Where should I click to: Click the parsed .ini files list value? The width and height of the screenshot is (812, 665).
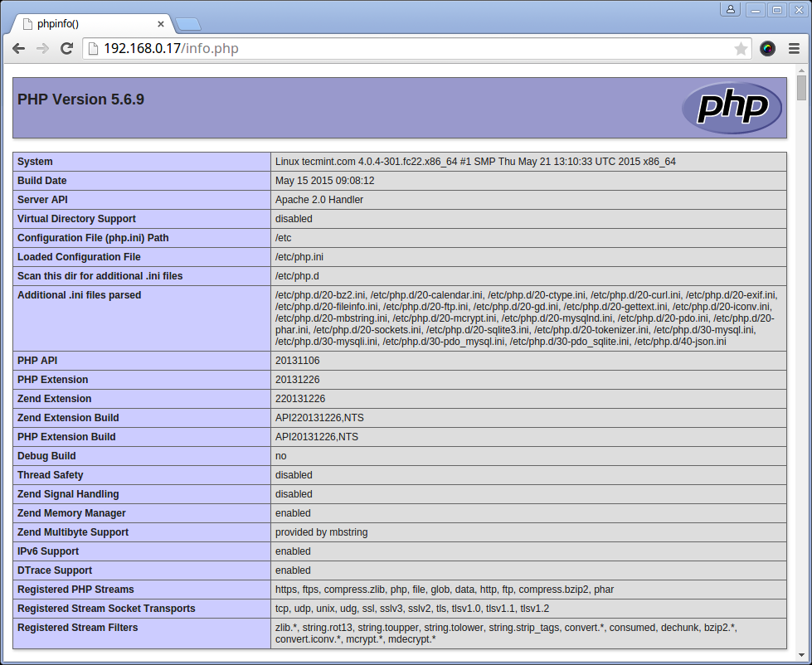click(526, 318)
